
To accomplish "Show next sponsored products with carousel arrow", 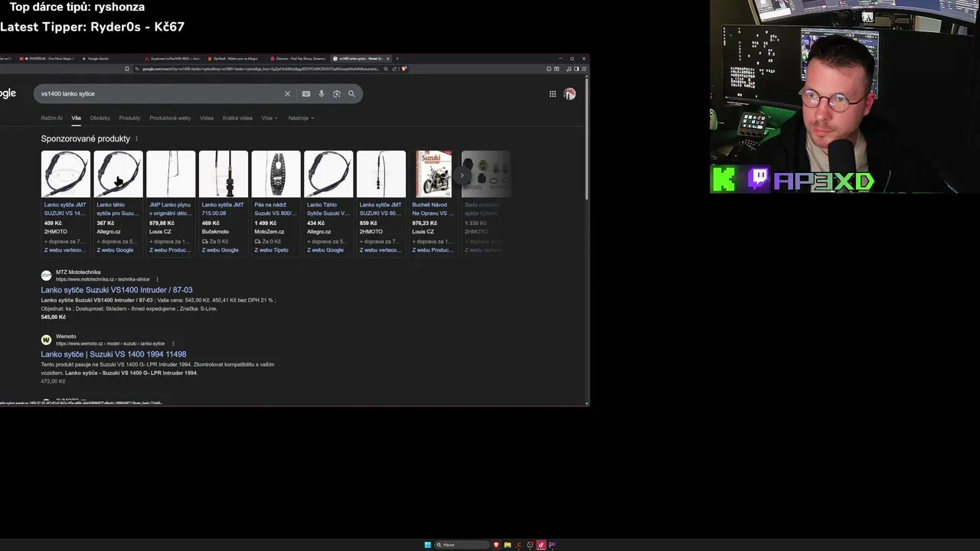I will point(462,175).
